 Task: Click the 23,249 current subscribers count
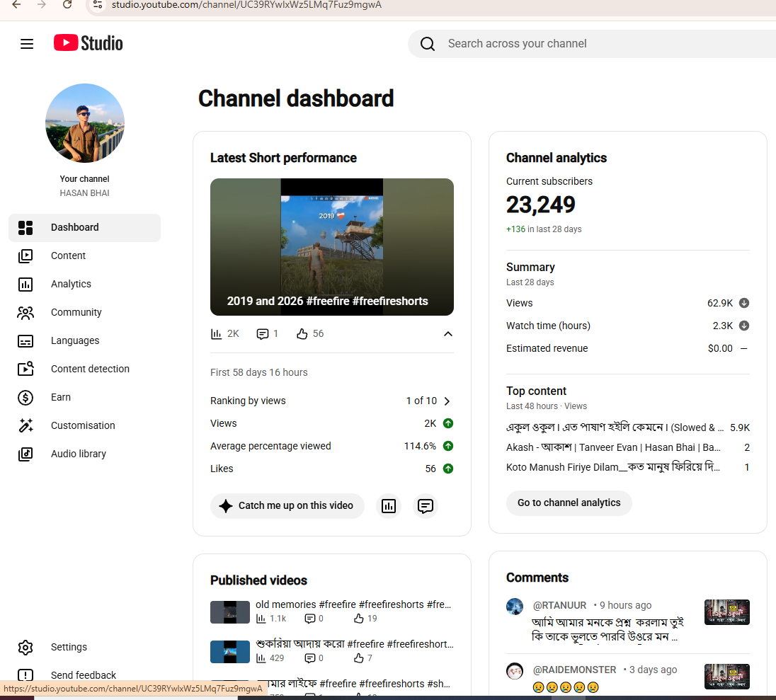540,205
